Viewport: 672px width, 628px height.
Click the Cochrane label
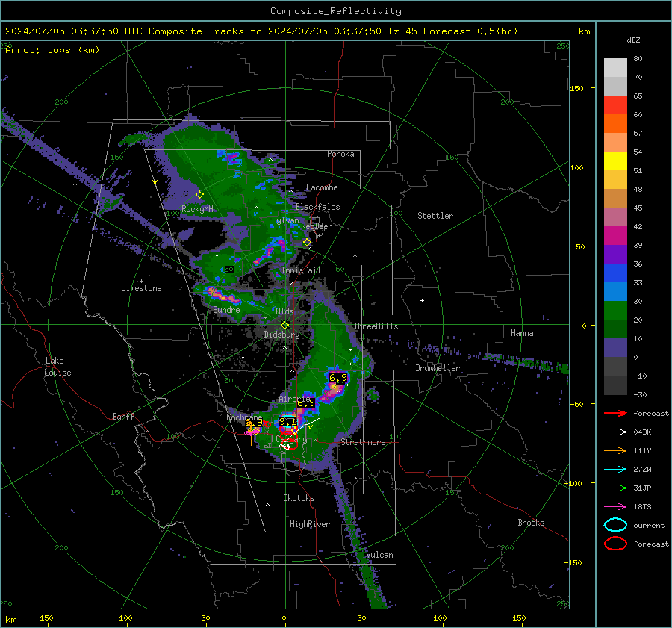(244, 417)
